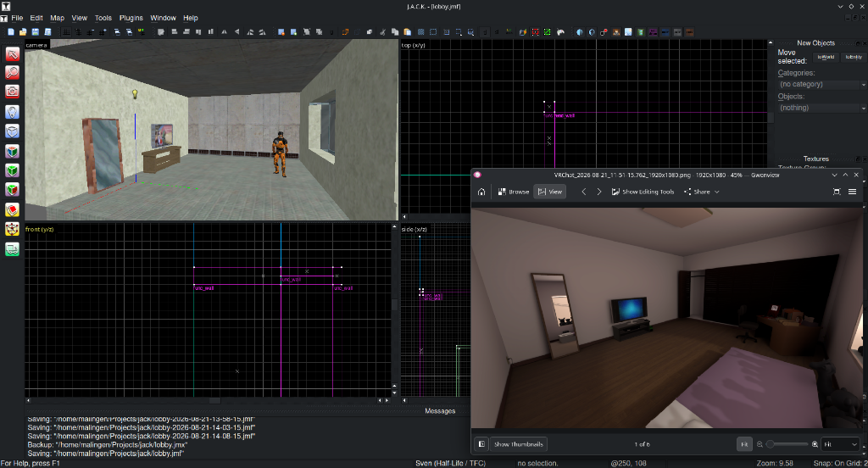868x468 pixels.
Task: Open the Plugins menu
Action: (x=131, y=18)
